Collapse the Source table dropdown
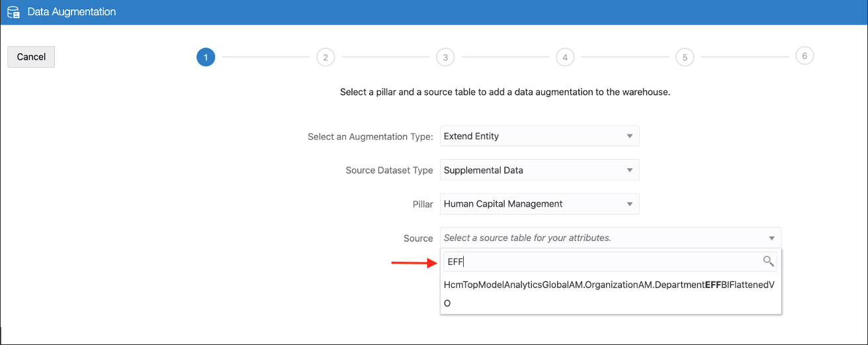The width and height of the screenshot is (868, 345). point(771,238)
